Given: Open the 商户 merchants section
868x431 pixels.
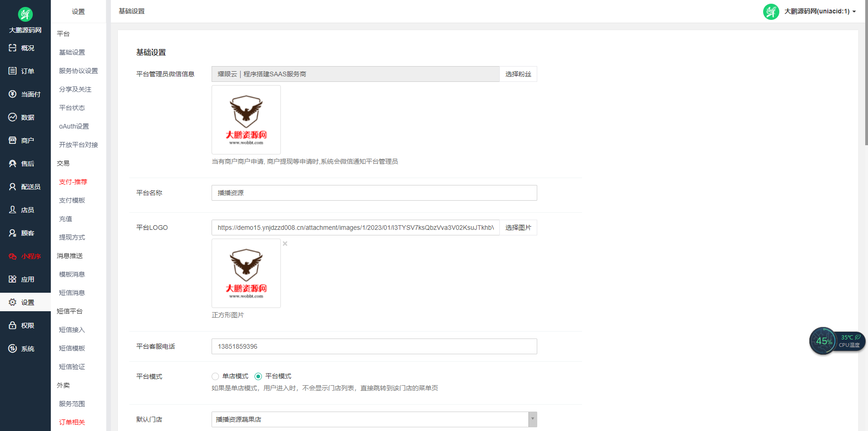Looking at the screenshot, I should (x=25, y=140).
